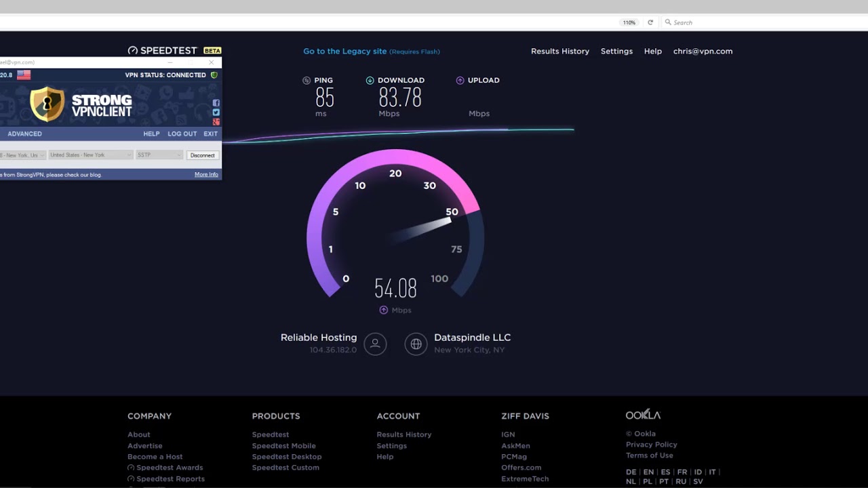Click the Privacy Policy footer link
Screen dimensions: 868x488
point(652,445)
